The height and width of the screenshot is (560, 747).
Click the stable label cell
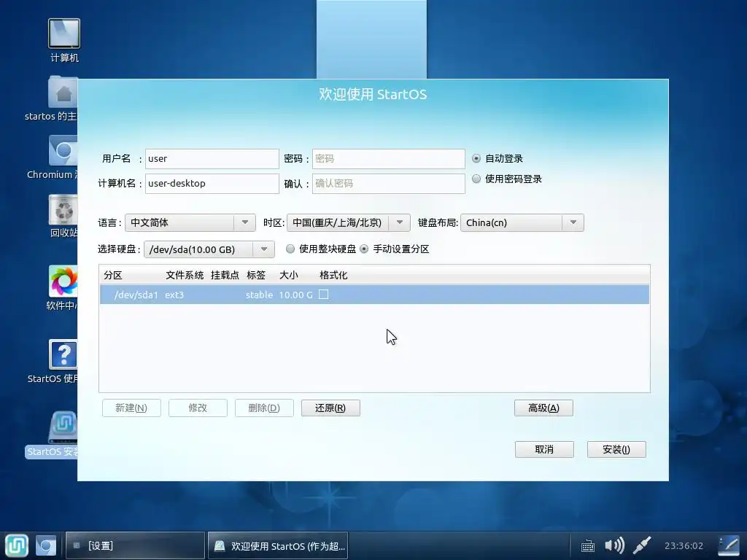(259, 295)
